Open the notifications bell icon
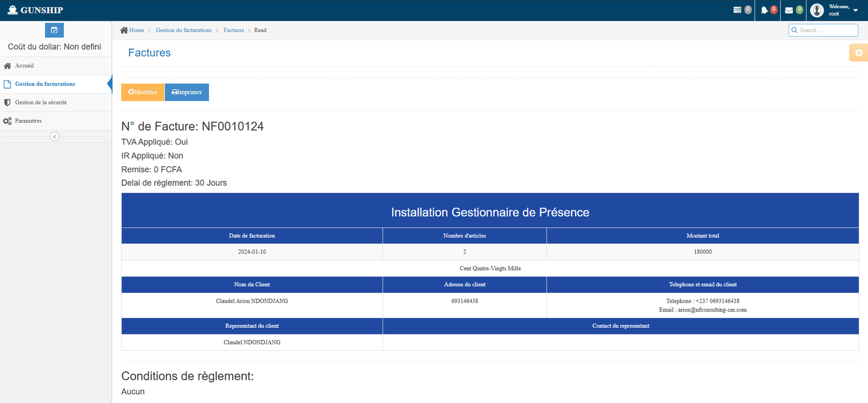Screen dimensions: 868x403 tap(764, 10)
